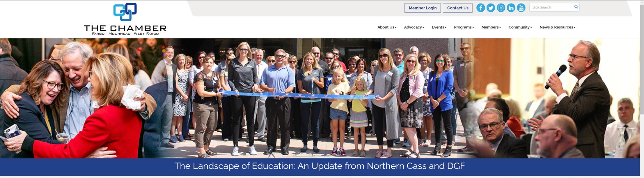
Task: Click The Chamber logo
Action: point(125,19)
